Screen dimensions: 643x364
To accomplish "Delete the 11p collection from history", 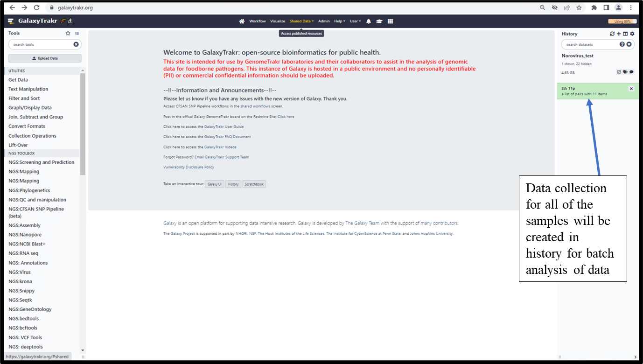I will point(631,88).
